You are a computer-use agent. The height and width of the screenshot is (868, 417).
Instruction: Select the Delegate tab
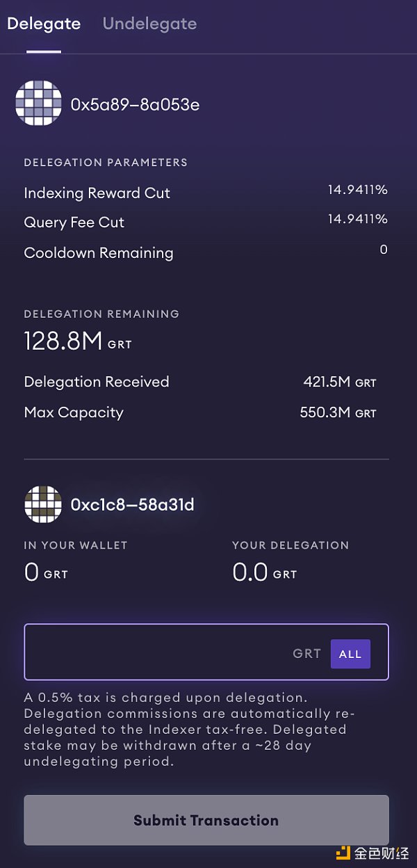[44, 24]
